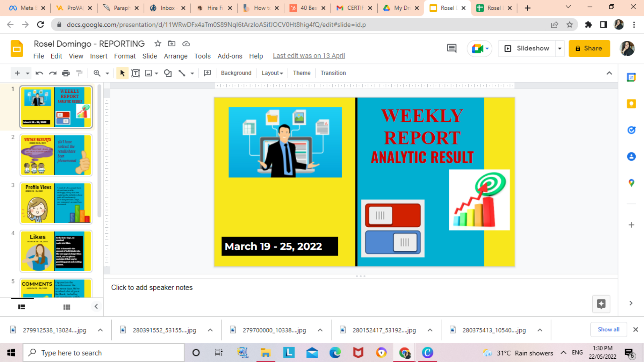The width and height of the screenshot is (644, 362).
Task: Expand the zoom level dropdown arrow
Action: coord(107,73)
